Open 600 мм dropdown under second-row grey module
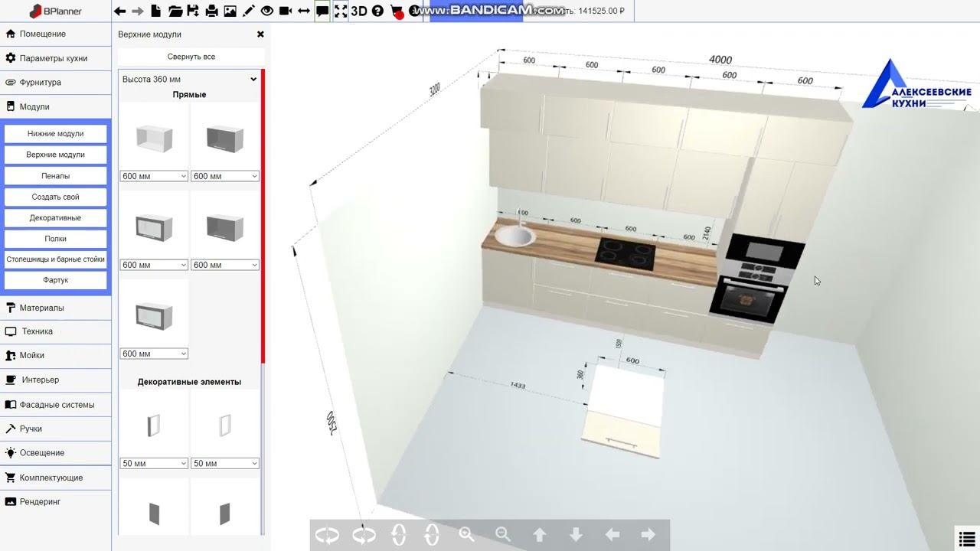 225,265
